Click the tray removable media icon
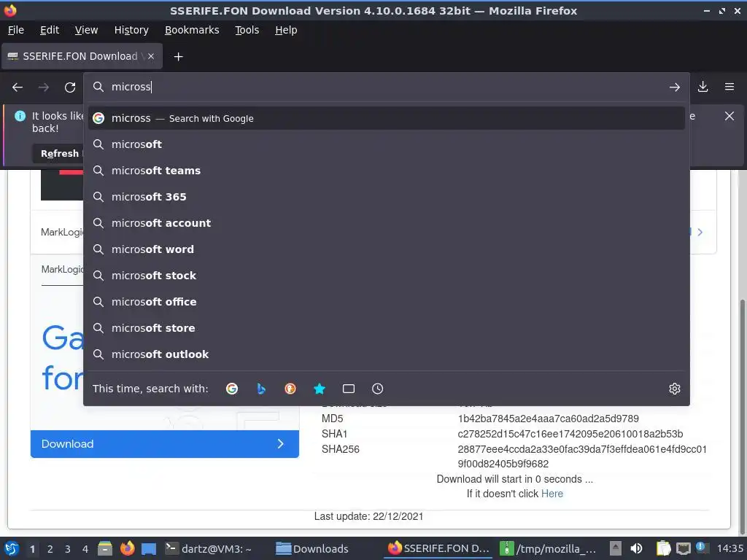This screenshot has height=560, width=747. click(x=616, y=548)
